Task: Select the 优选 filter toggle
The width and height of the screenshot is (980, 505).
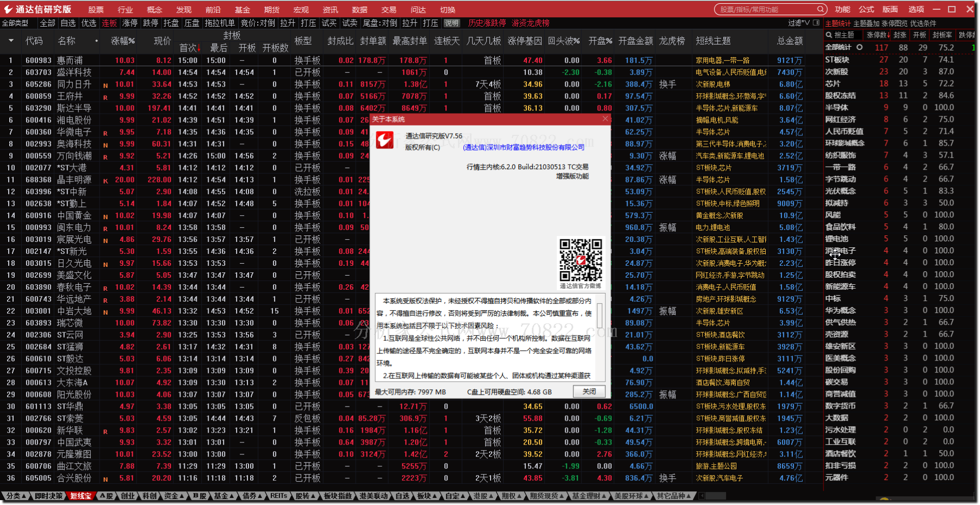Action: [89, 23]
